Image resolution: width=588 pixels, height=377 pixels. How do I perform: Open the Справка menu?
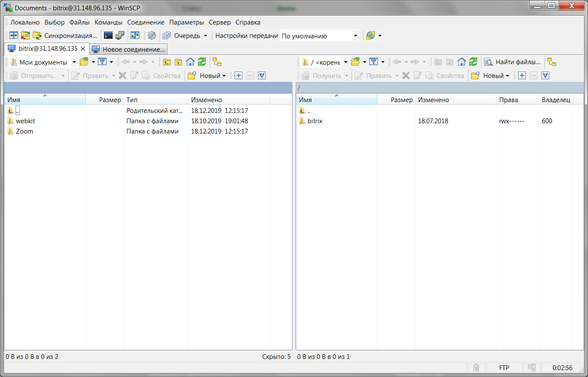tap(248, 22)
